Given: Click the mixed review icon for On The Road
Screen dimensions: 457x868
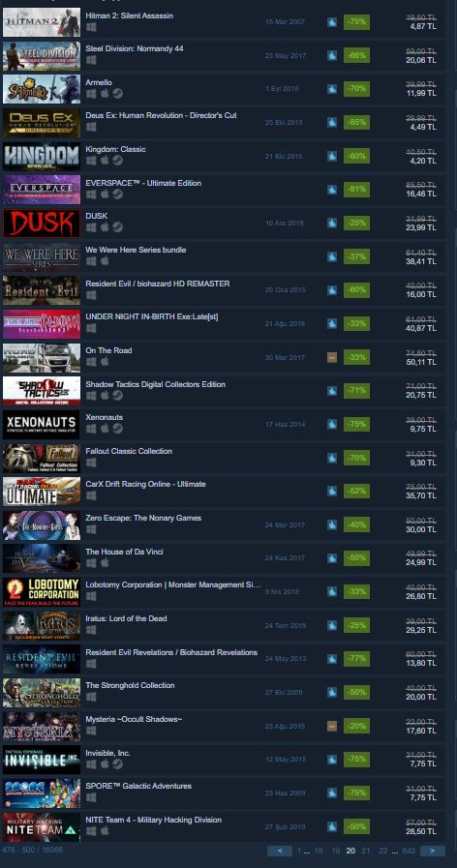Looking at the screenshot, I should point(332,358).
